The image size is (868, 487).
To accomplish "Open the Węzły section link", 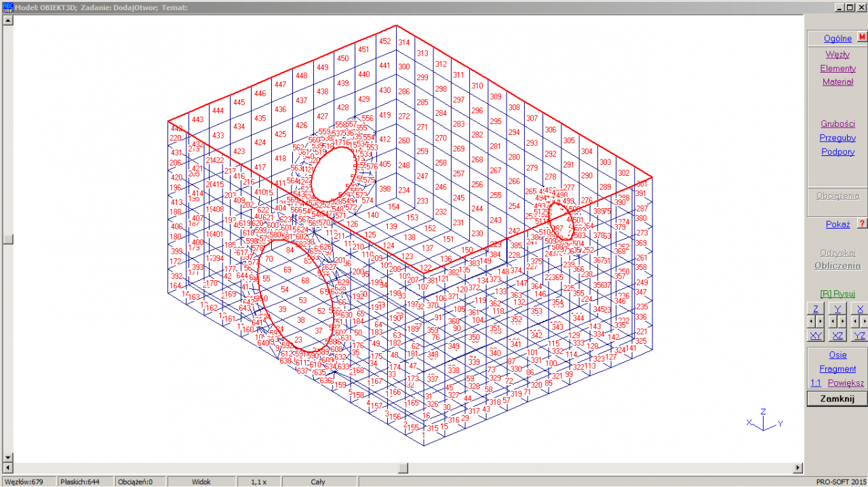I will [x=837, y=54].
